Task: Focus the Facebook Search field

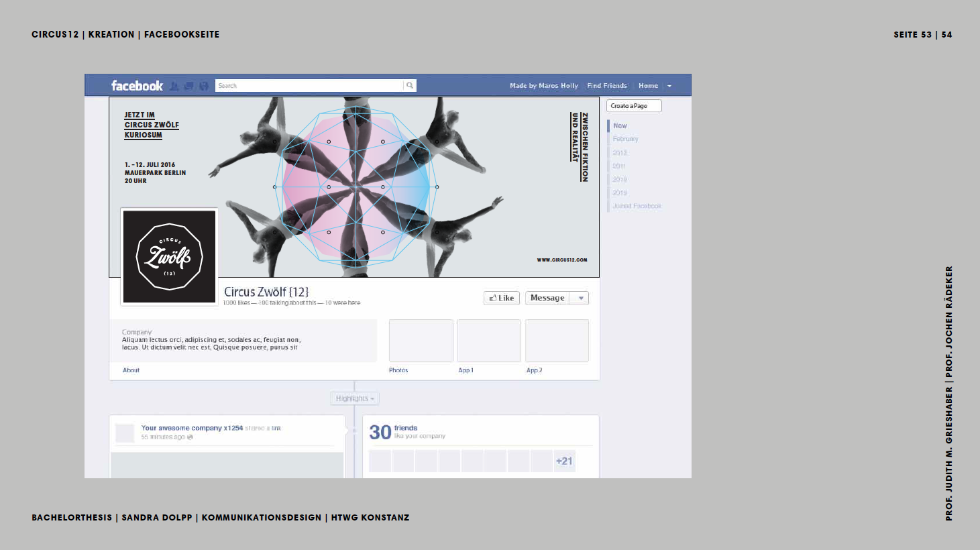Action: pos(309,86)
